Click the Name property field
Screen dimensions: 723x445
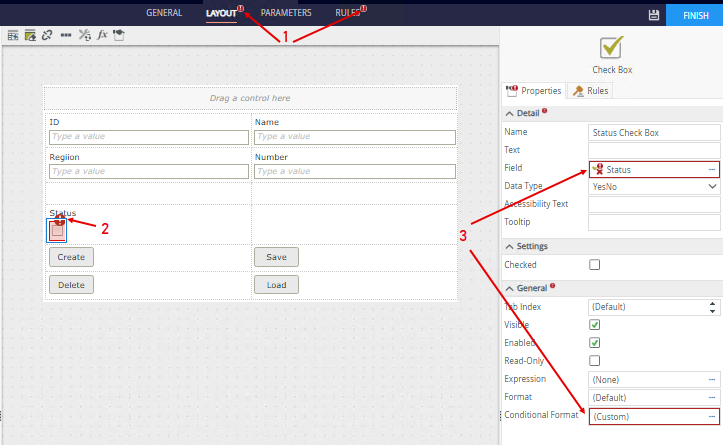654,133
